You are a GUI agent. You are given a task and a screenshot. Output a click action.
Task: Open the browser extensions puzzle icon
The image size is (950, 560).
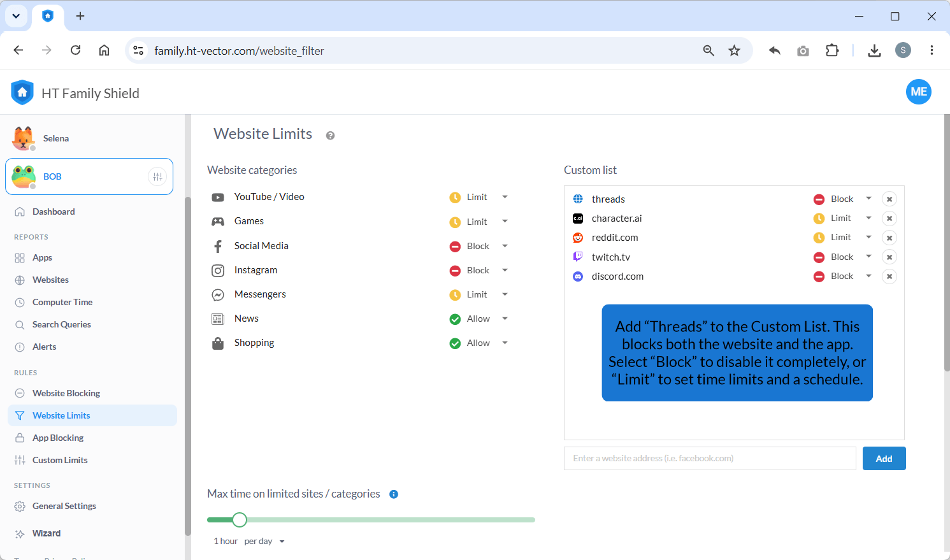pos(832,50)
